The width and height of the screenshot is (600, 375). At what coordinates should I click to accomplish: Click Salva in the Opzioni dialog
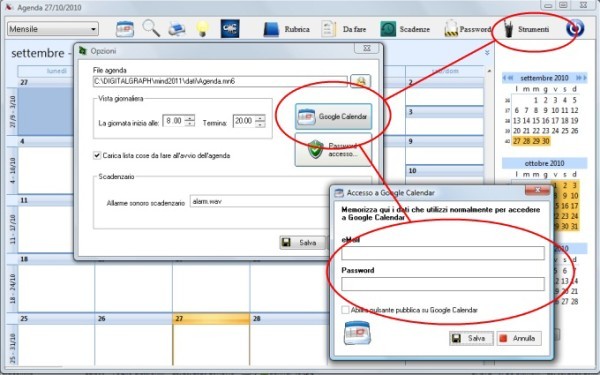[302, 243]
